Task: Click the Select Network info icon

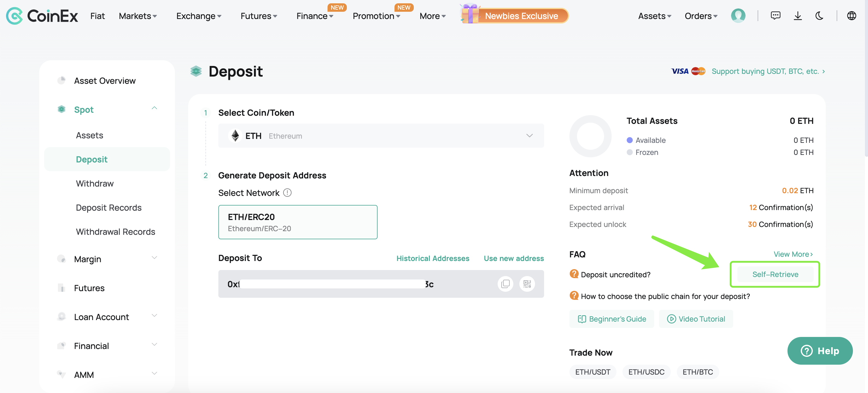Action: pos(287,193)
